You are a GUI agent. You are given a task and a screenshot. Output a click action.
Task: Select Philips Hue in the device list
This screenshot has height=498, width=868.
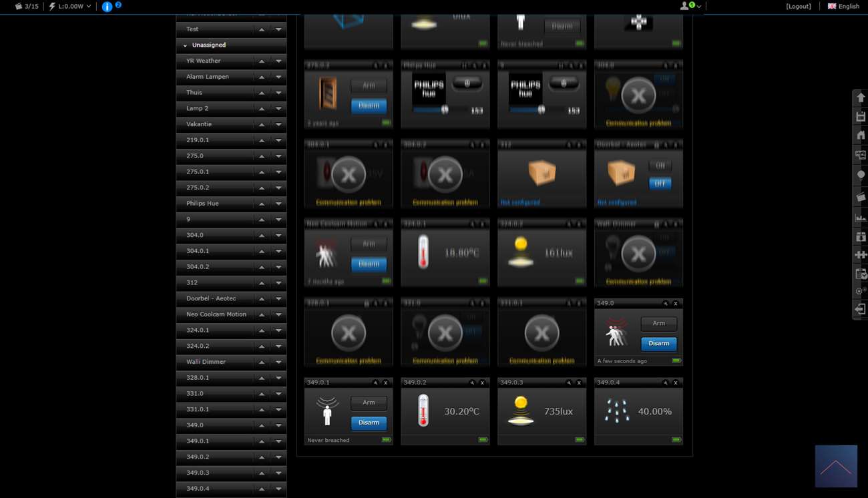(202, 203)
